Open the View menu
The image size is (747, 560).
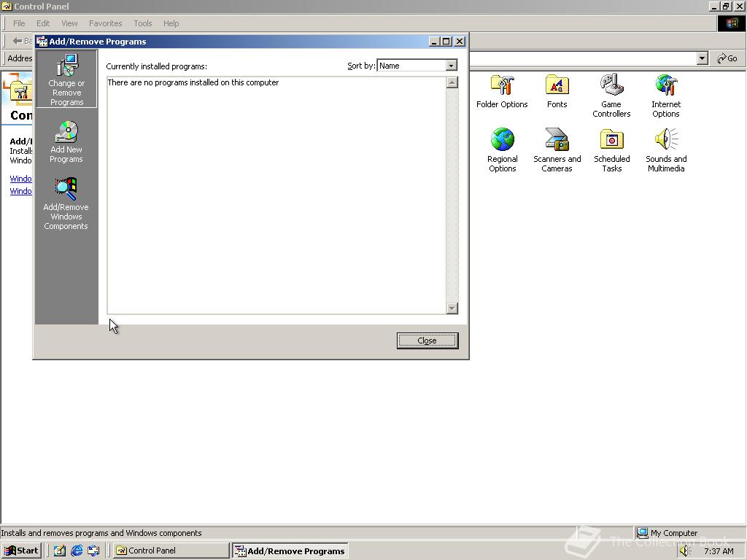69,23
